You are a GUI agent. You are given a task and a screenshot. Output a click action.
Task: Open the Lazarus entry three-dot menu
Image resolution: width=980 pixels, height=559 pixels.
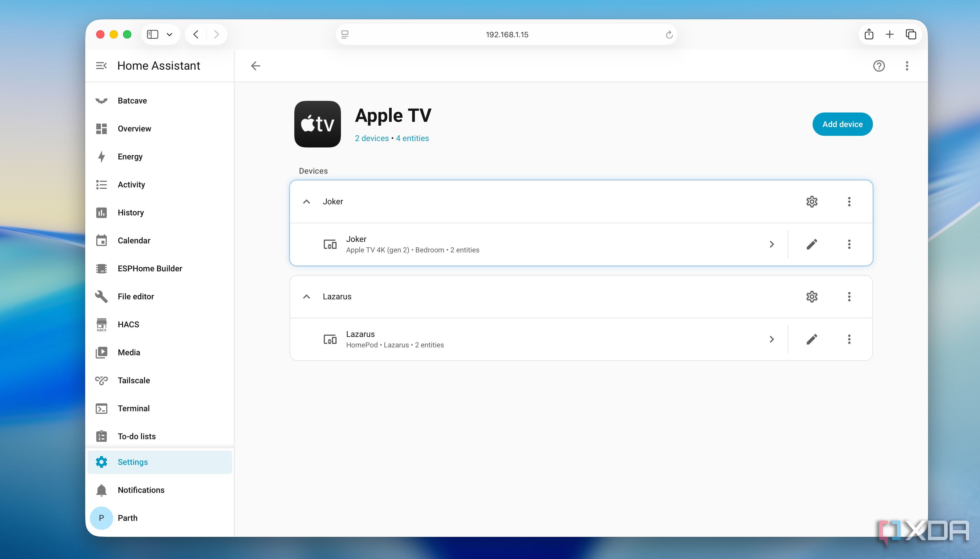click(849, 296)
